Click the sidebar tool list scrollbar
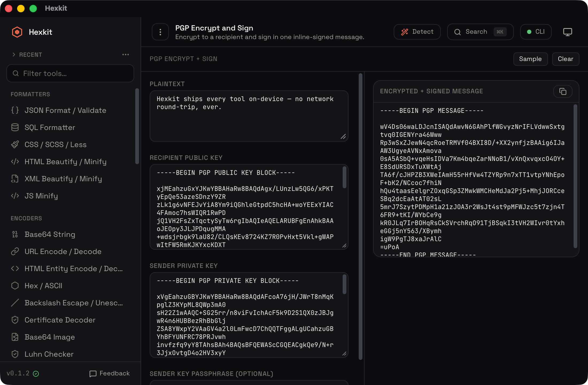Screen dimensions: 588x385 tap(137, 126)
